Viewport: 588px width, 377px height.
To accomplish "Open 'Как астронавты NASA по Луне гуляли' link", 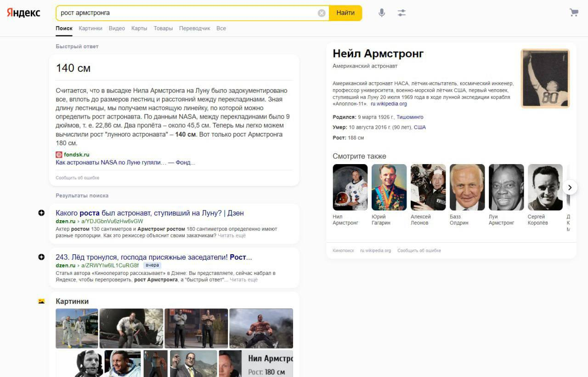I will point(125,162).
